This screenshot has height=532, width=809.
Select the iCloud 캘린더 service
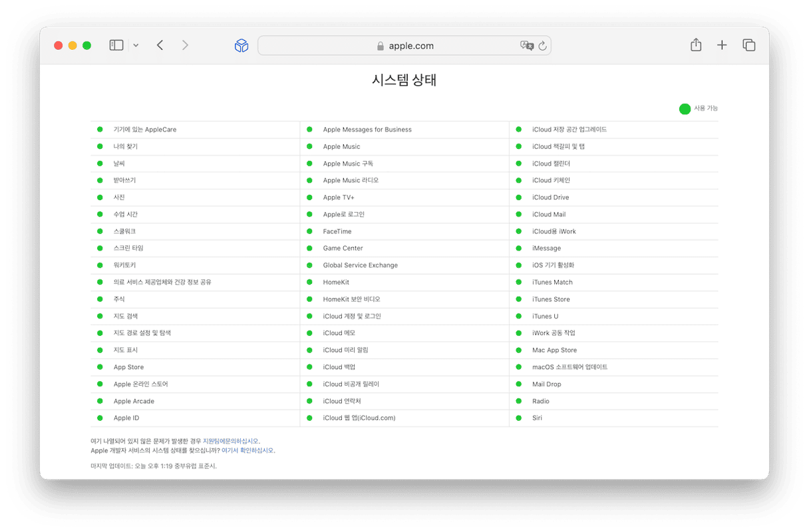point(614,164)
